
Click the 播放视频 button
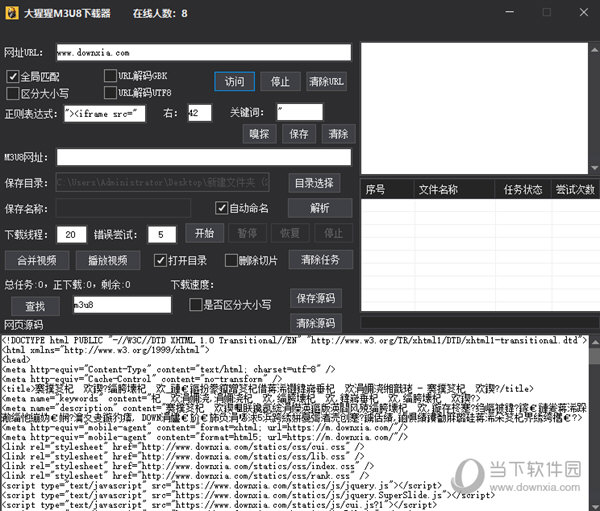[x=108, y=261]
